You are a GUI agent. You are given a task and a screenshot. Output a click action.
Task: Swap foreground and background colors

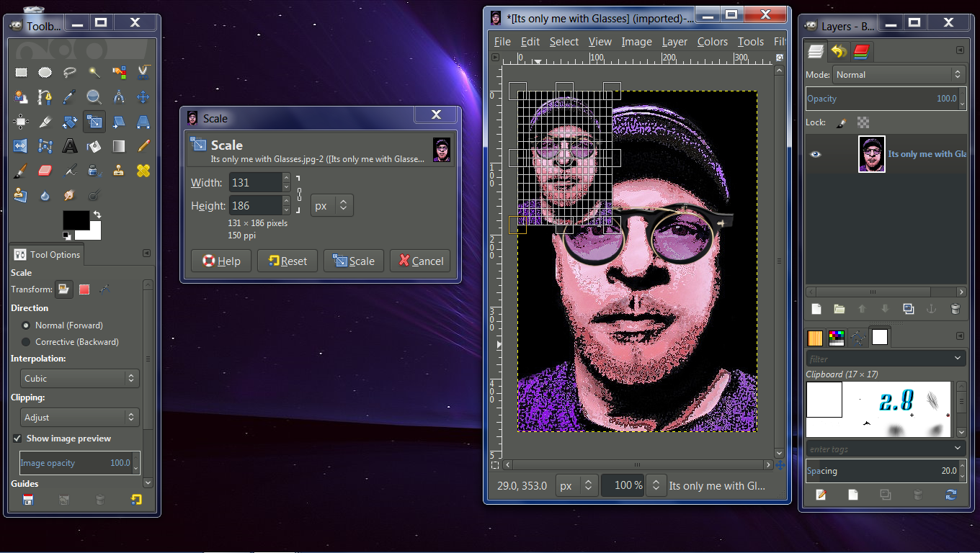pyautogui.click(x=97, y=215)
